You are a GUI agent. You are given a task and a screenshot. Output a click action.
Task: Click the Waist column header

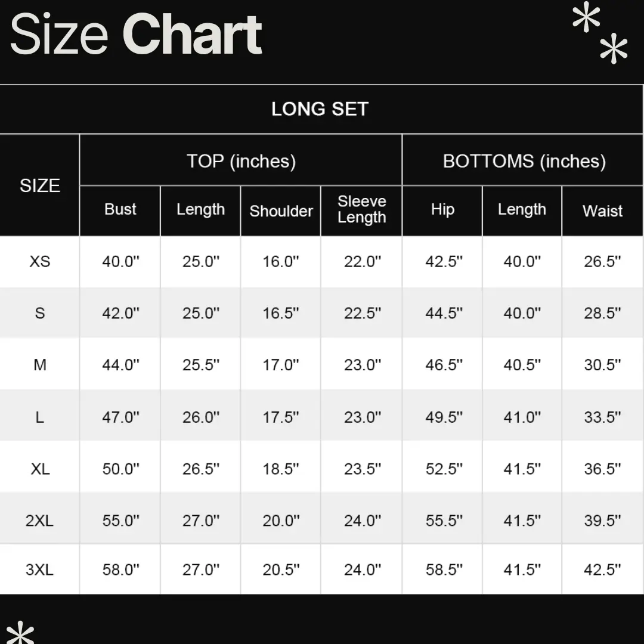tap(602, 211)
